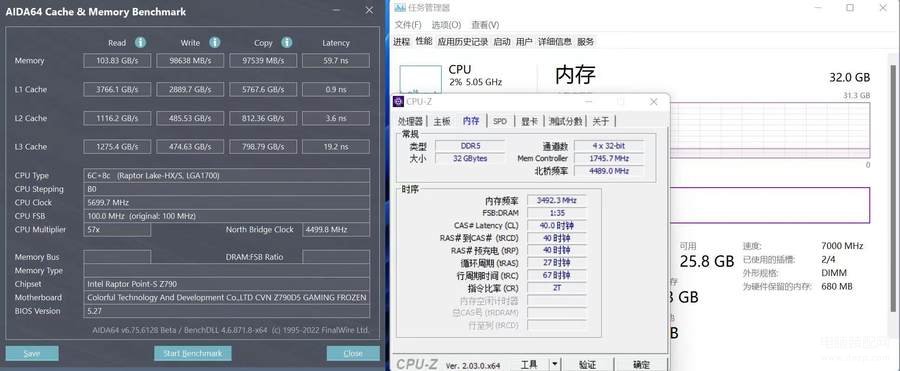900x371 pixels.
Task: Switch to 应用历史记录 tab
Action: pos(463,41)
